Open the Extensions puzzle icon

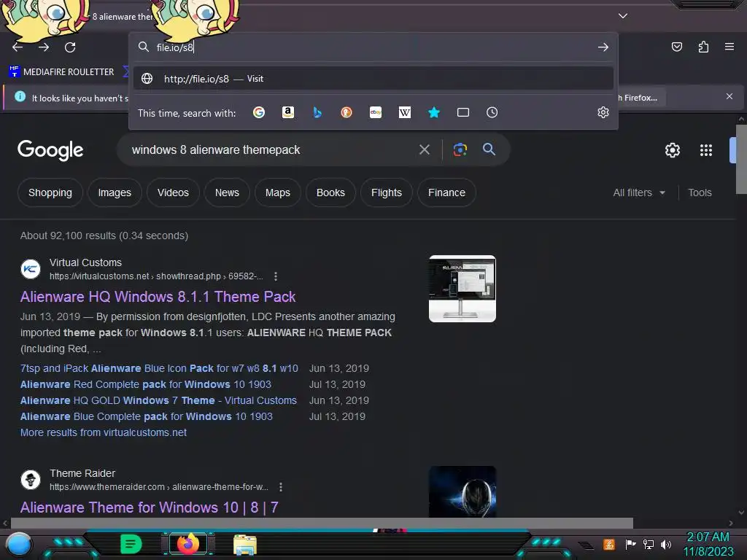pyautogui.click(x=703, y=47)
